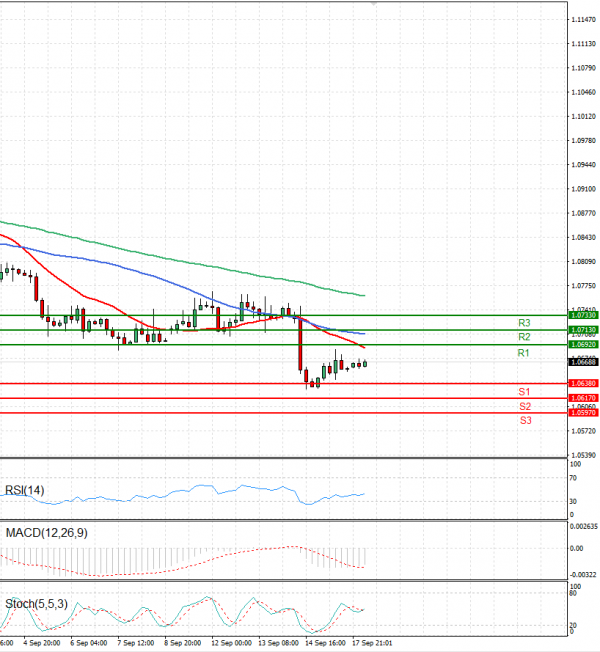The width and height of the screenshot is (600, 652).
Task: Click the 1.07330 green price tag
Action: [x=583, y=315]
